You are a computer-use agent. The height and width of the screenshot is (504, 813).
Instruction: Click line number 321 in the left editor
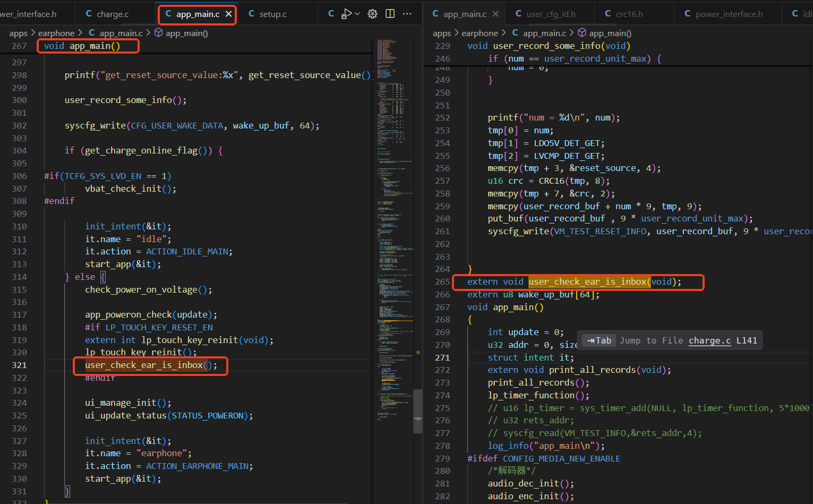19,365
